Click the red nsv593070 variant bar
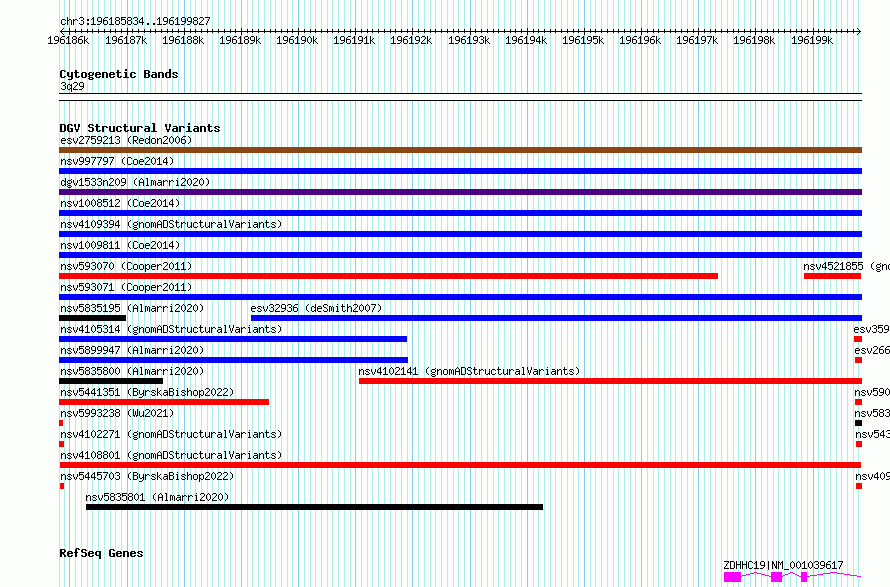The image size is (890, 587). (x=388, y=276)
